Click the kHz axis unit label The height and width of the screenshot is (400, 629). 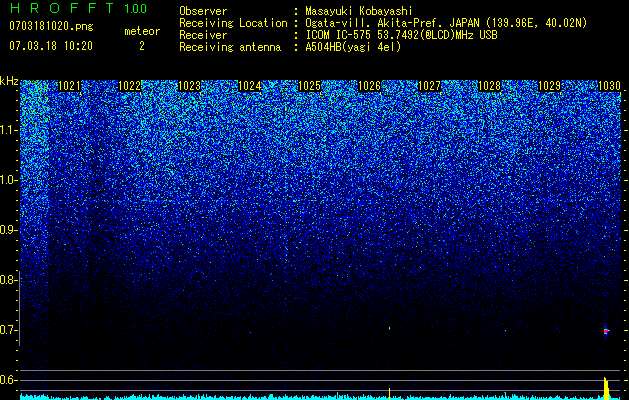pos(9,81)
